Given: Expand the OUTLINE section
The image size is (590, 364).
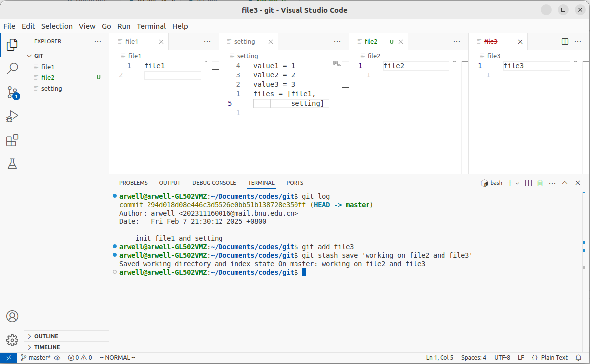Looking at the screenshot, I should click(x=46, y=336).
